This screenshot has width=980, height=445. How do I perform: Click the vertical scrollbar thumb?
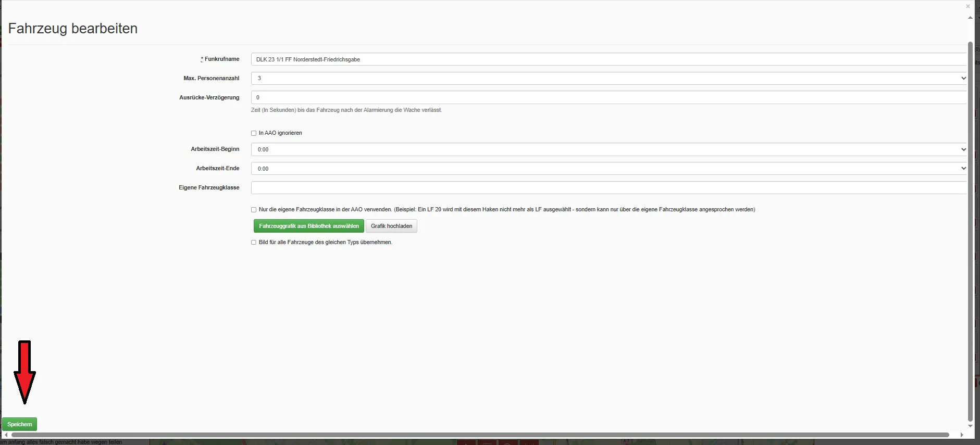970,229
